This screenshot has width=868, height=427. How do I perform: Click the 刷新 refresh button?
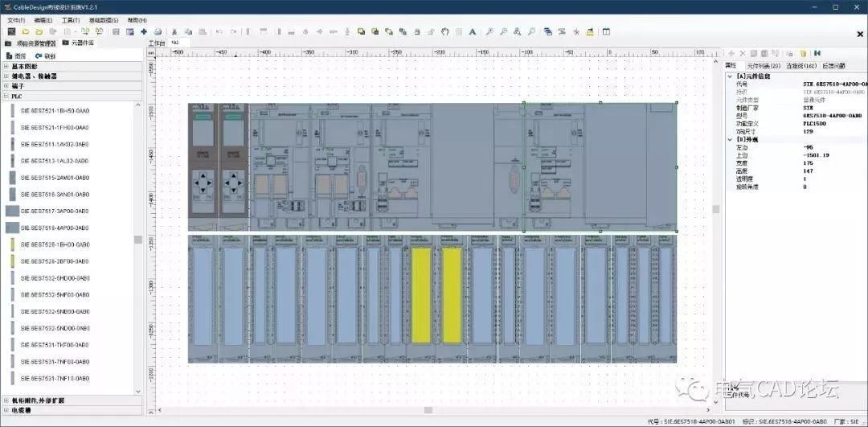pos(45,56)
